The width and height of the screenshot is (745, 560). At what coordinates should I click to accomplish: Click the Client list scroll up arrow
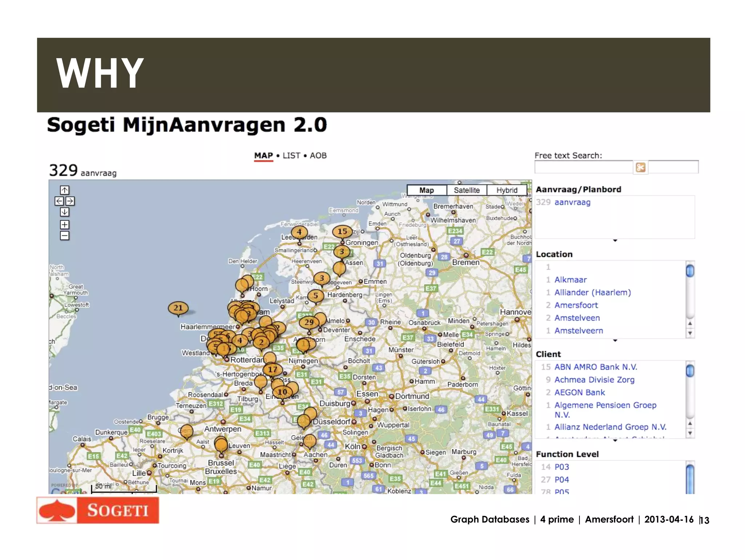coord(690,424)
